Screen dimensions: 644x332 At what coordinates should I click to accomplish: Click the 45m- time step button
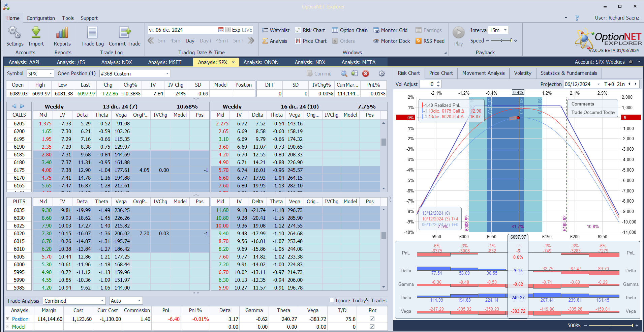click(x=176, y=41)
